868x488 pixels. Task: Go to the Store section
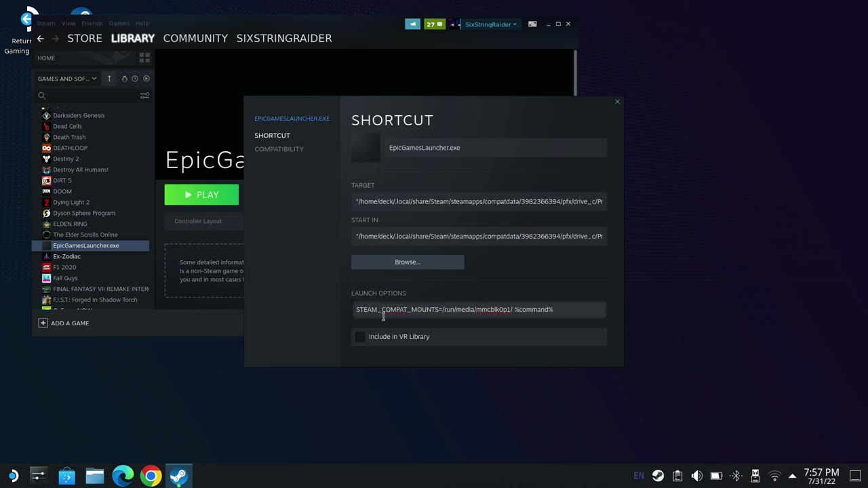[x=85, y=39]
